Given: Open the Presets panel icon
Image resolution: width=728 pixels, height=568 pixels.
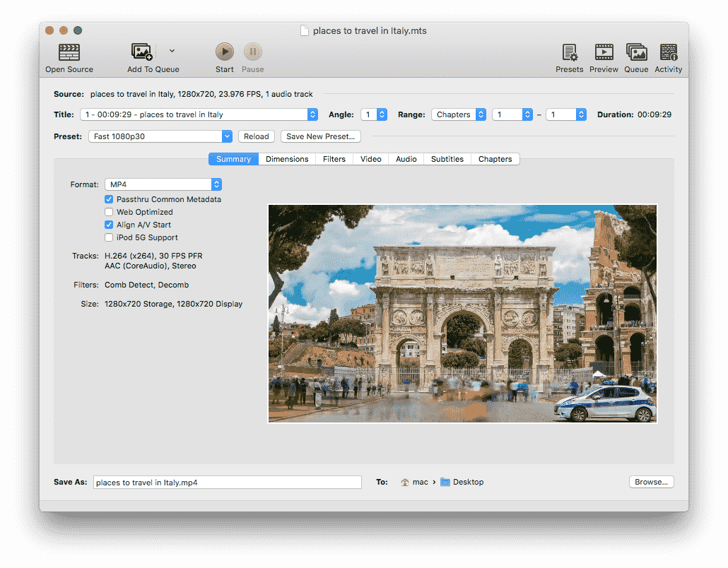Looking at the screenshot, I should point(569,52).
